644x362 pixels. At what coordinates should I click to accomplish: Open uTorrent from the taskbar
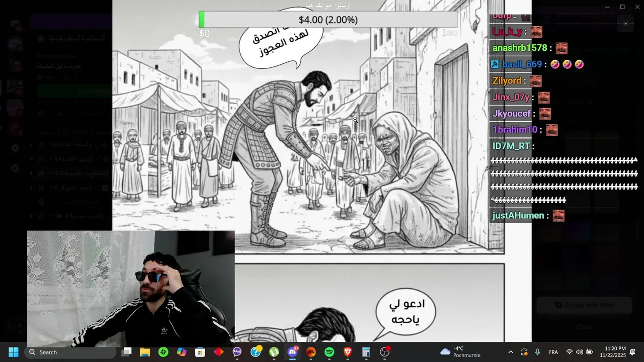[x=274, y=352]
